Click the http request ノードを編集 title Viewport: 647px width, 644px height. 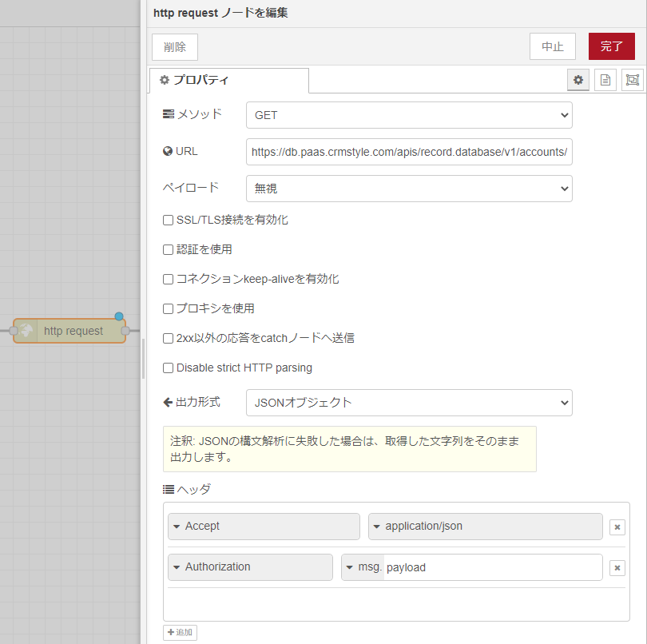(x=220, y=13)
